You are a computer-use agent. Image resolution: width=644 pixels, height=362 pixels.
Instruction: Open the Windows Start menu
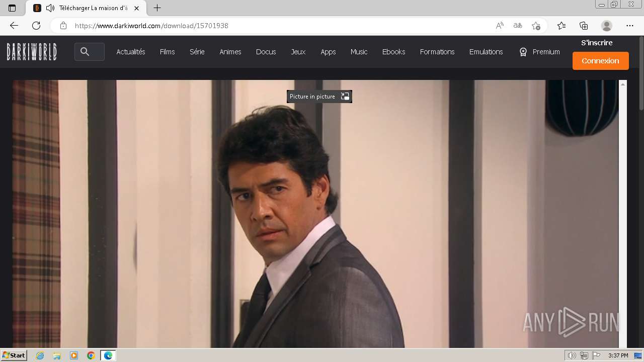click(14, 355)
